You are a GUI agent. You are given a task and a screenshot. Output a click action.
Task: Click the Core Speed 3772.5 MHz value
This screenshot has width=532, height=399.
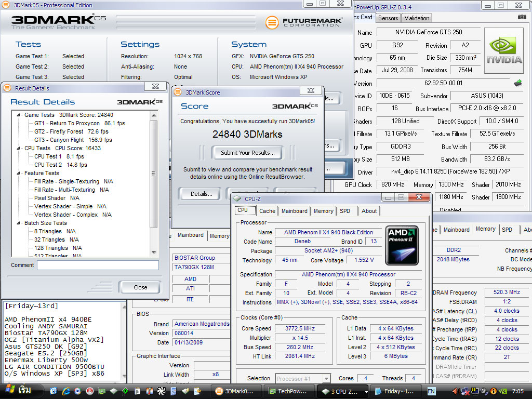click(300, 328)
